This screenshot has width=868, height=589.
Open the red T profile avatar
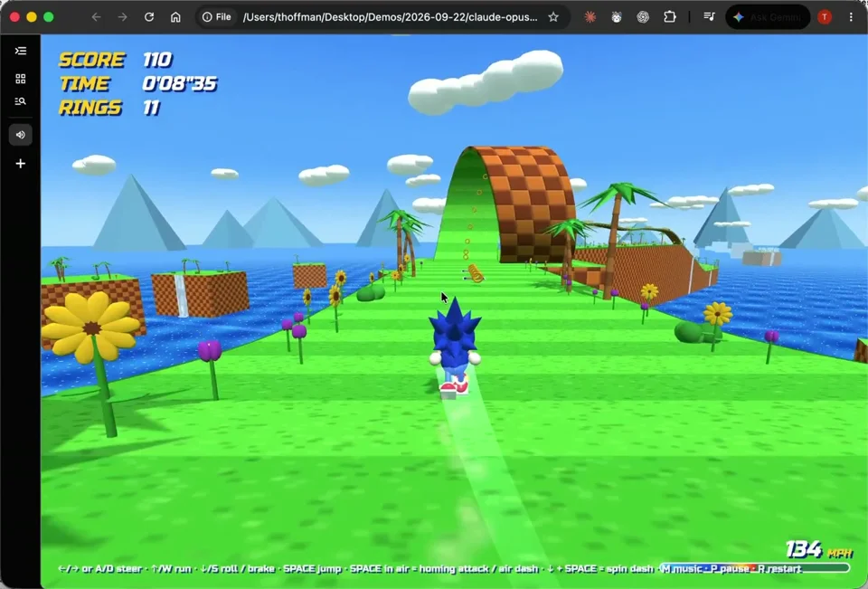[825, 17]
